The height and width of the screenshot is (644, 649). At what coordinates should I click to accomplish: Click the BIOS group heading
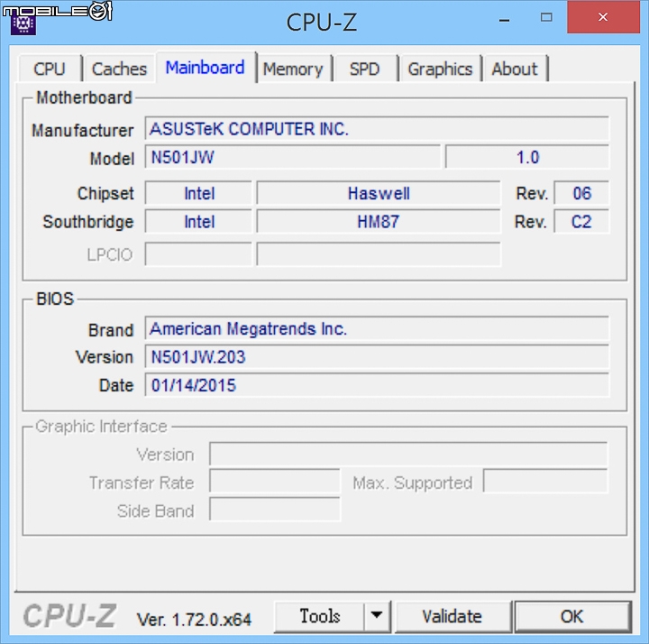55,299
